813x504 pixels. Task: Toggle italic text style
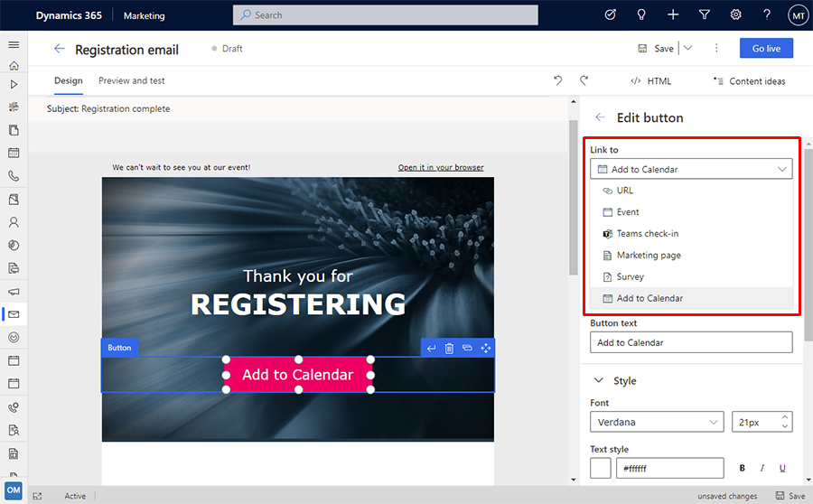762,468
